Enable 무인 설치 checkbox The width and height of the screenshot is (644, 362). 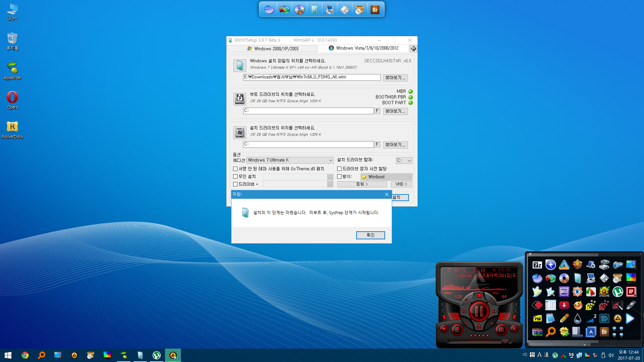[x=235, y=177]
